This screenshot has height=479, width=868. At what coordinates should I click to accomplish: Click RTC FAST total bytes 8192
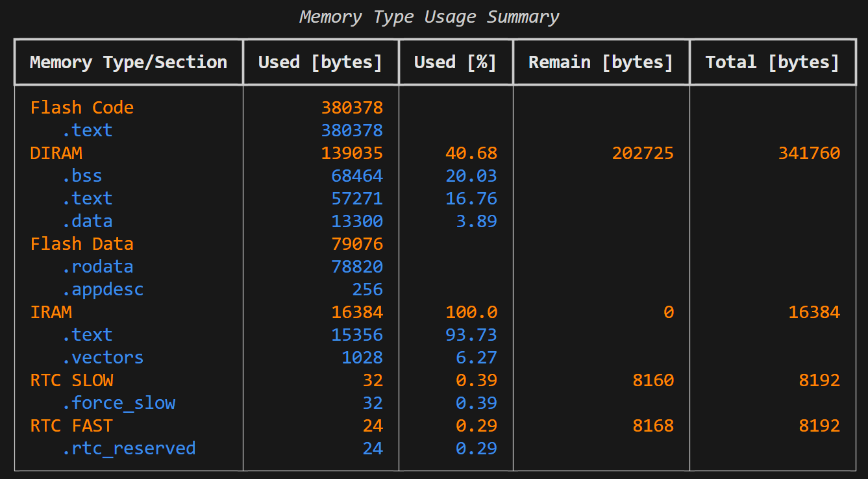(x=819, y=426)
